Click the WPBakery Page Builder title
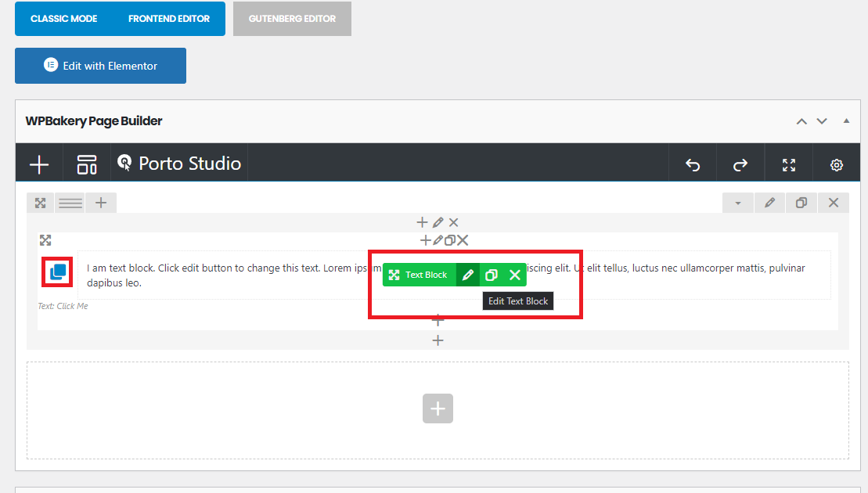The image size is (868, 493). (x=94, y=121)
